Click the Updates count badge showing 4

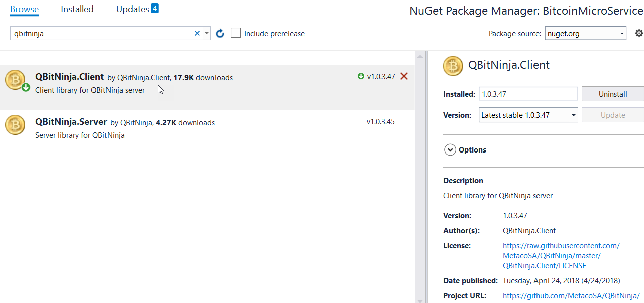(x=154, y=8)
